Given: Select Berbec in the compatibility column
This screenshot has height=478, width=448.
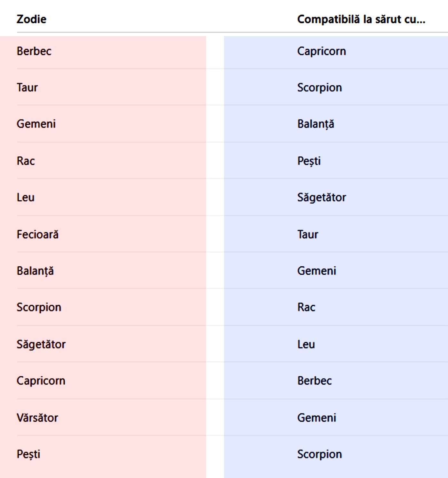Looking at the screenshot, I should pyautogui.click(x=314, y=381).
